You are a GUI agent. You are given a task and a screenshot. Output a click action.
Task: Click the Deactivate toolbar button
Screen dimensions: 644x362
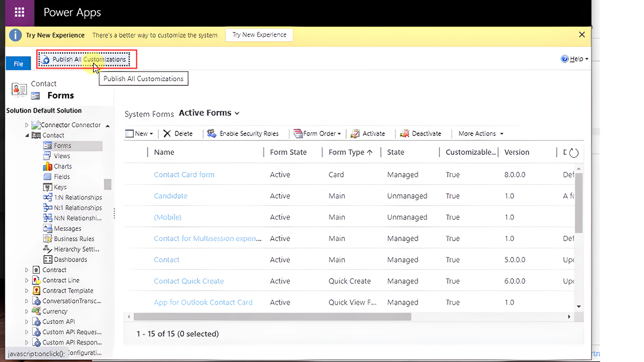(421, 133)
